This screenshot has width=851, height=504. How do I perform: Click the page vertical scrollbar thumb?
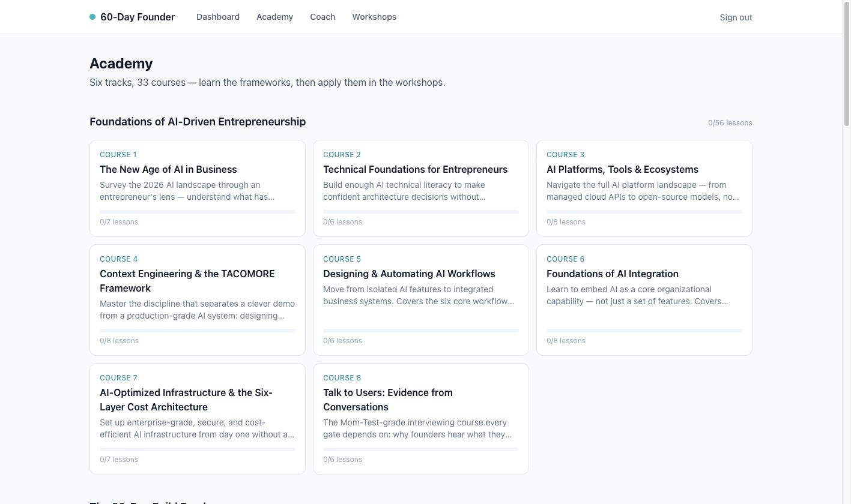click(x=847, y=64)
